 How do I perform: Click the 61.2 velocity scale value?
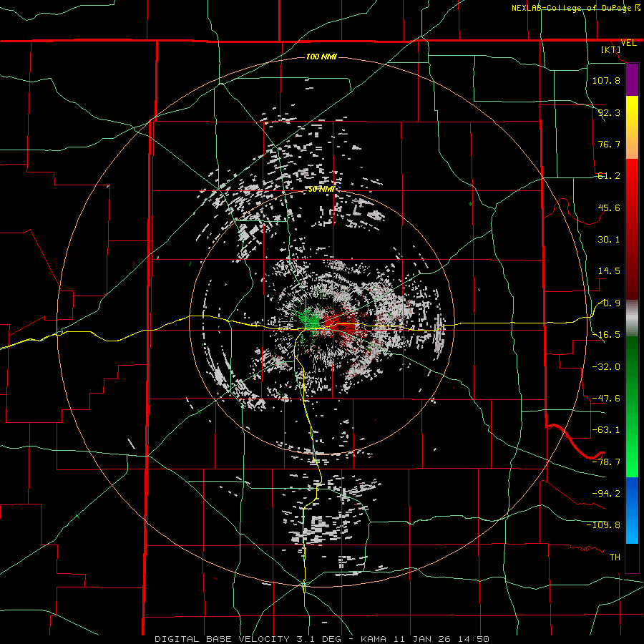click(609, 176)
